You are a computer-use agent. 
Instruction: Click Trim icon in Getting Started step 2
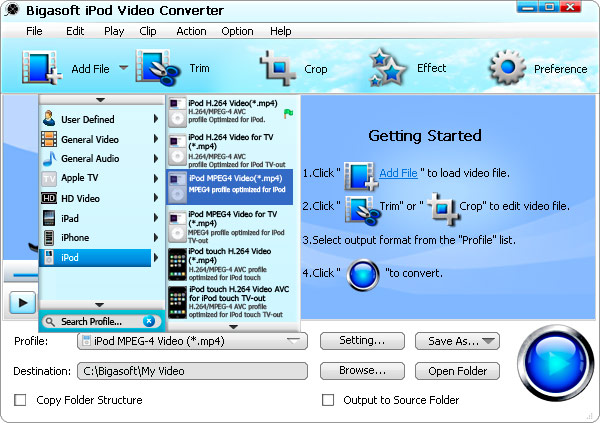(362, 210)
